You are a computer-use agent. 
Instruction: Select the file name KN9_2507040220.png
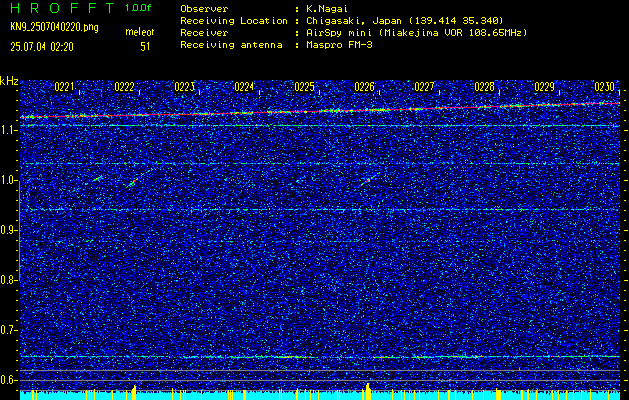coord(54,27)
